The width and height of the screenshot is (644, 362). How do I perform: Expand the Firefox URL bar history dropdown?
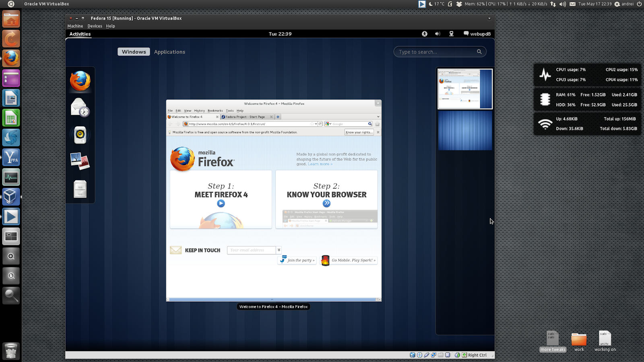tap(316, 124)
